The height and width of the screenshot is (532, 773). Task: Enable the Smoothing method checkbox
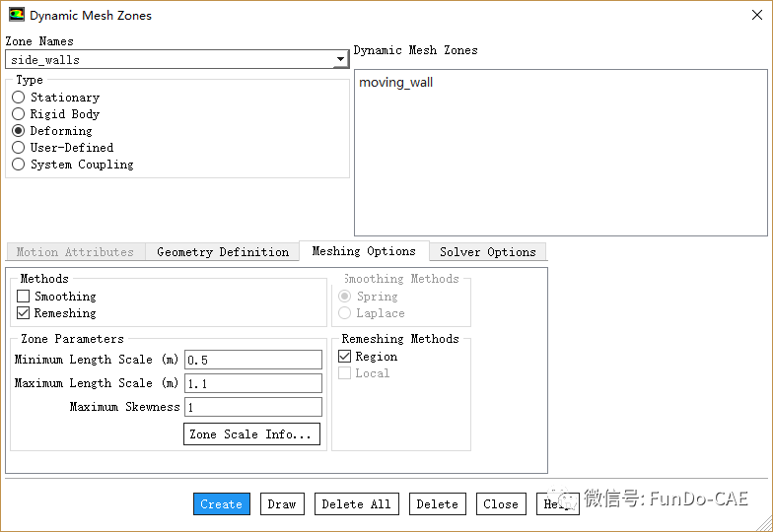pyautogui.click(x=24, y=297)
